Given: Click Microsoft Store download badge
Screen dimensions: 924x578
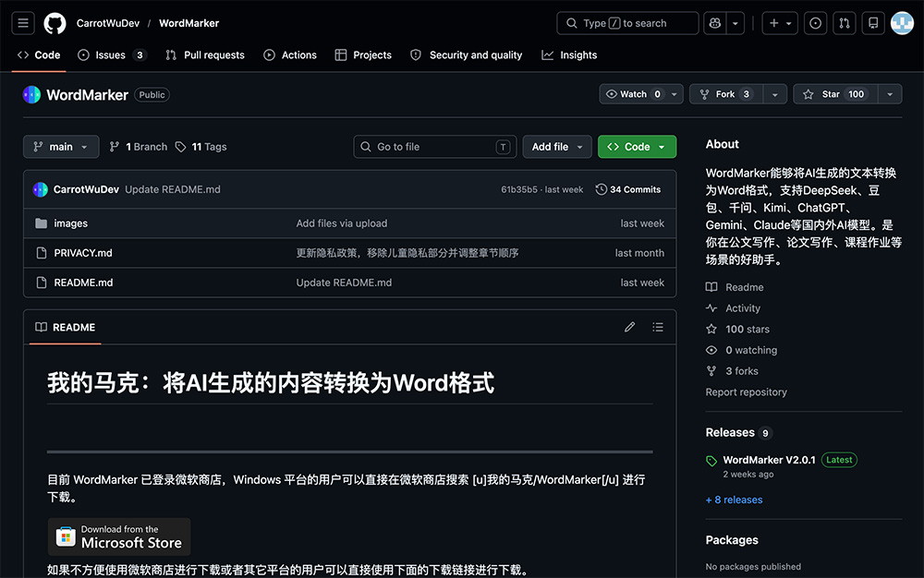Looking at the screenshot, I should (x=119, y=536).
